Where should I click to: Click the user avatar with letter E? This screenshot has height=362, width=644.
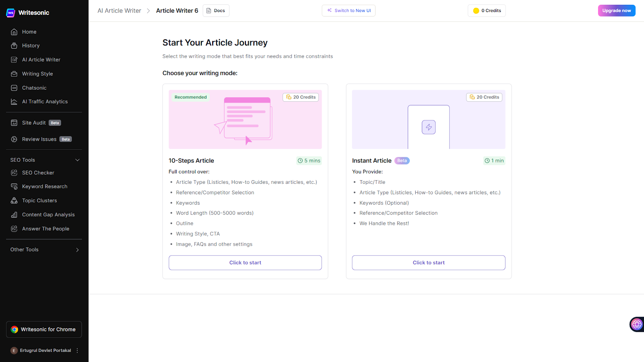pyautogui.click(x=14, y=351)
